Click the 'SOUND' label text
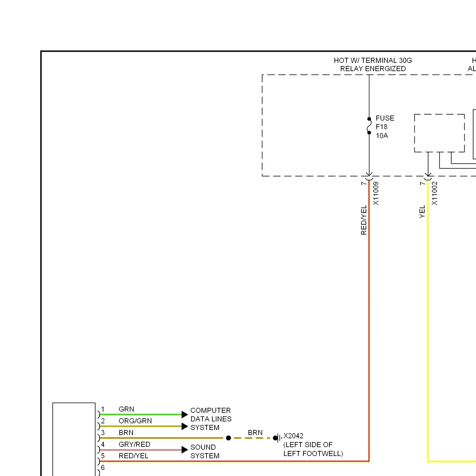 pyautogui.click(x=203, y=447)
